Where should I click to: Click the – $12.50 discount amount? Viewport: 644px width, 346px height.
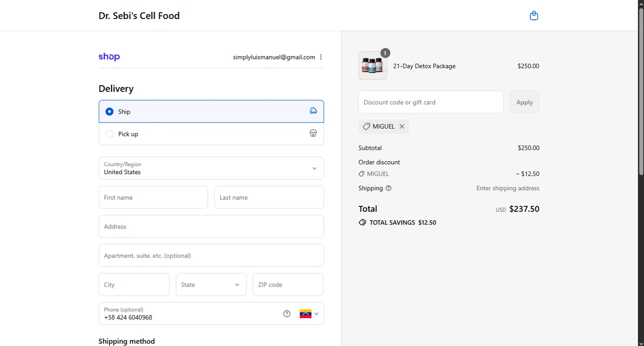pyautogui.click(x=528, y=174)
